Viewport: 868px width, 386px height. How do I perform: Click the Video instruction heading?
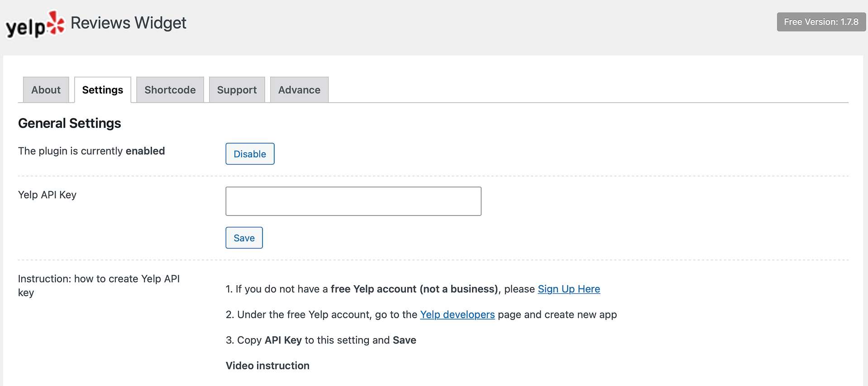pos(267,366)
